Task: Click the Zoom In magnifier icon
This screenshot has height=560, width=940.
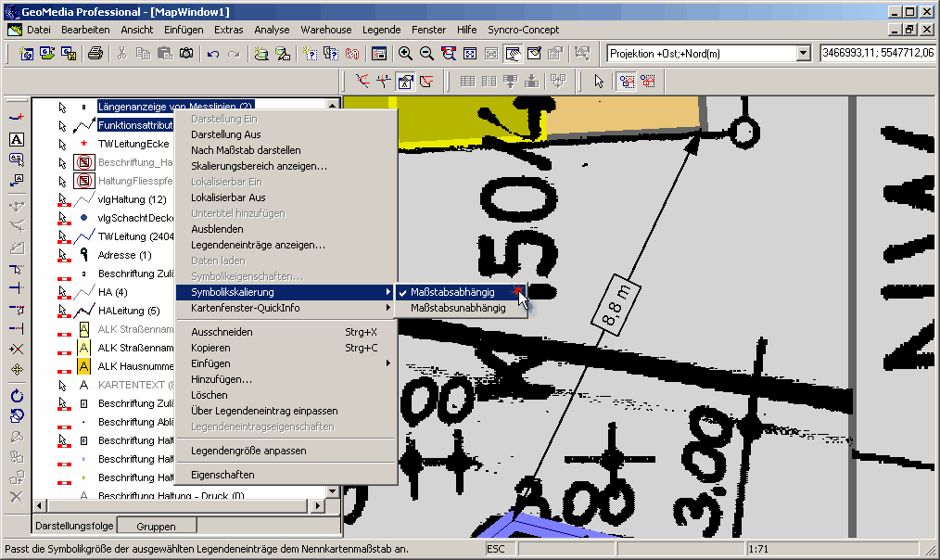Action: coord(405,54)
